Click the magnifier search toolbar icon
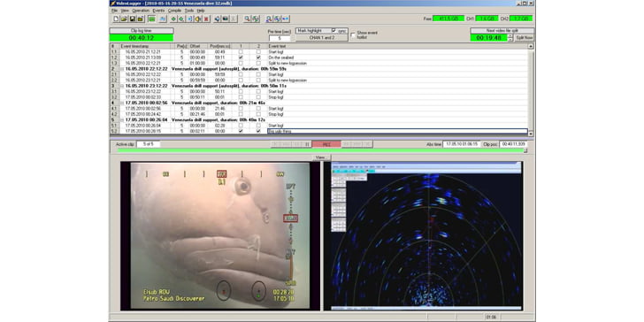 point(248,19)
